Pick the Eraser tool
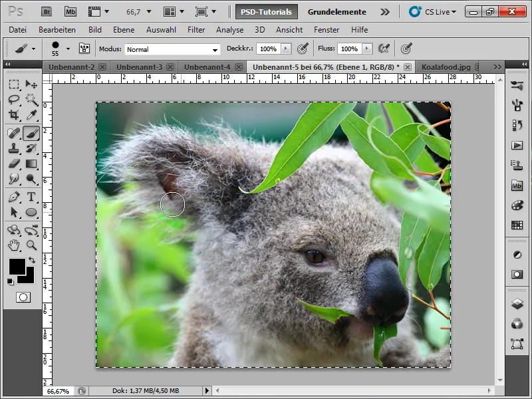 click(14, 164)
